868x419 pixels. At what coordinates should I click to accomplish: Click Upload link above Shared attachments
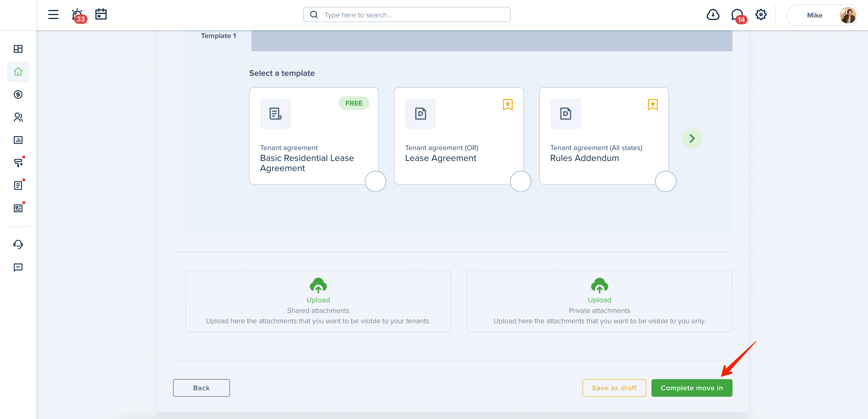[x=318, y=300]
